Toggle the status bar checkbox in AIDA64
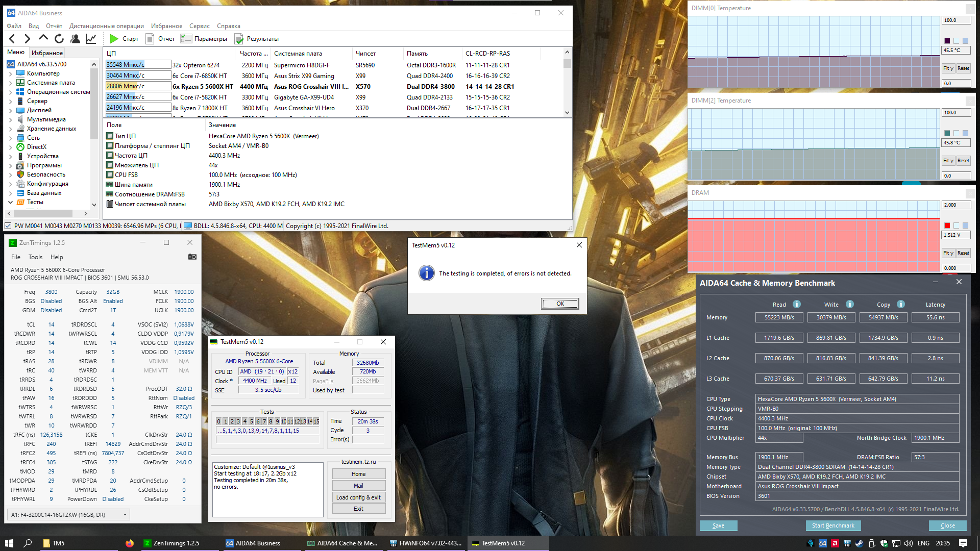The image size is (980, 551). 8,226
